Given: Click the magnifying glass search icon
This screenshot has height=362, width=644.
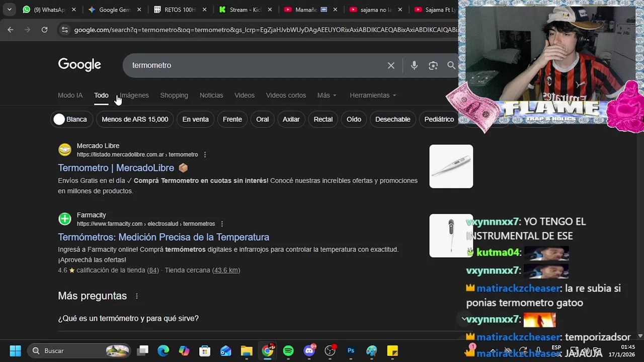Looking at the screenshot, I should click(x=451, y=65).
